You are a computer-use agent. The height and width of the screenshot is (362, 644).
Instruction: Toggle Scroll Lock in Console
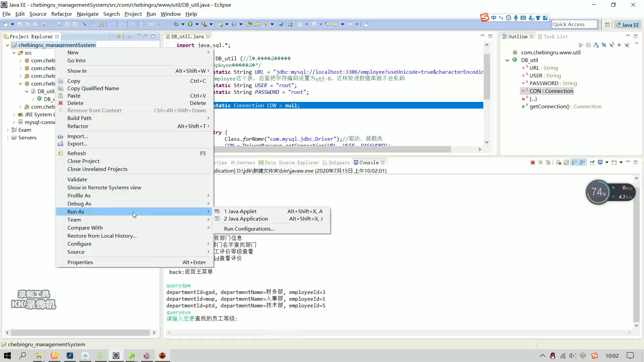point(566,163)
